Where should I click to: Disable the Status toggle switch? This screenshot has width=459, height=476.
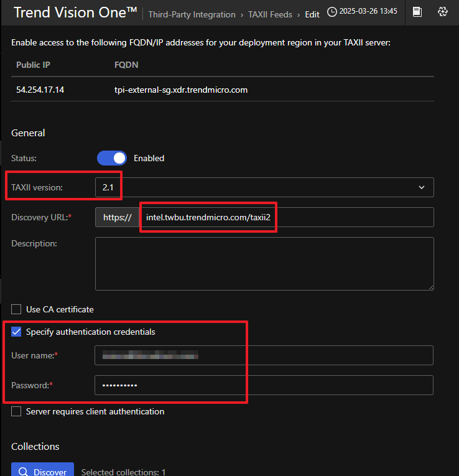tap(112, 158)
